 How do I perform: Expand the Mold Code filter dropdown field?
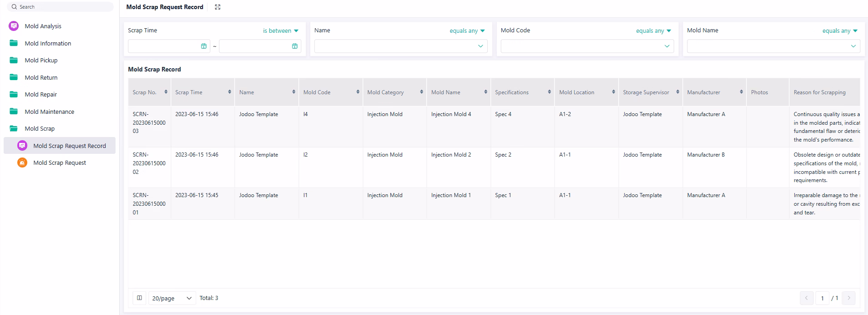[587, 46]
